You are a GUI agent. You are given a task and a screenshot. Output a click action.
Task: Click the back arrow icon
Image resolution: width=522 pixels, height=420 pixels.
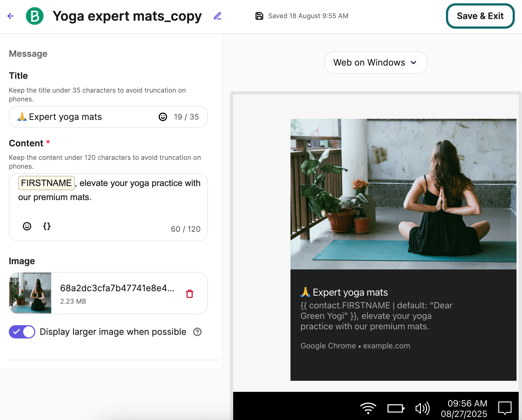coord(10,16)
